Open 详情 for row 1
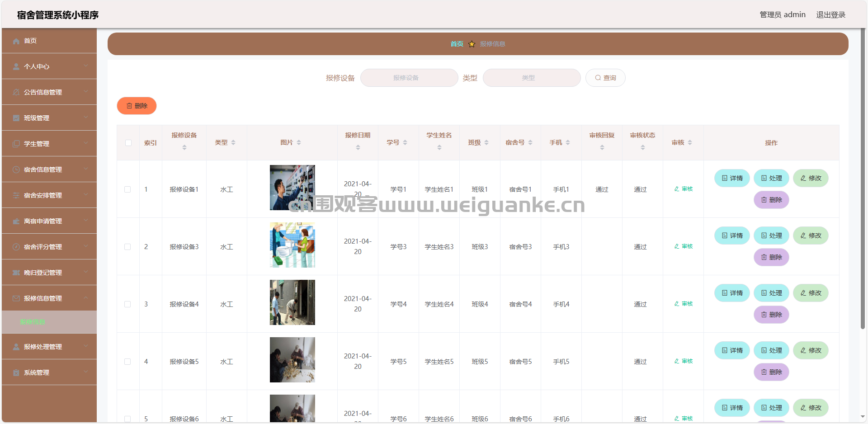868x424 pixels. tap(732, 178)
